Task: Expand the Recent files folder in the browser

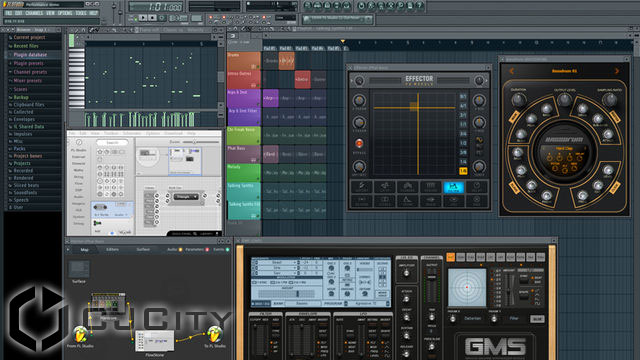Action: click(x=26, y=46)
